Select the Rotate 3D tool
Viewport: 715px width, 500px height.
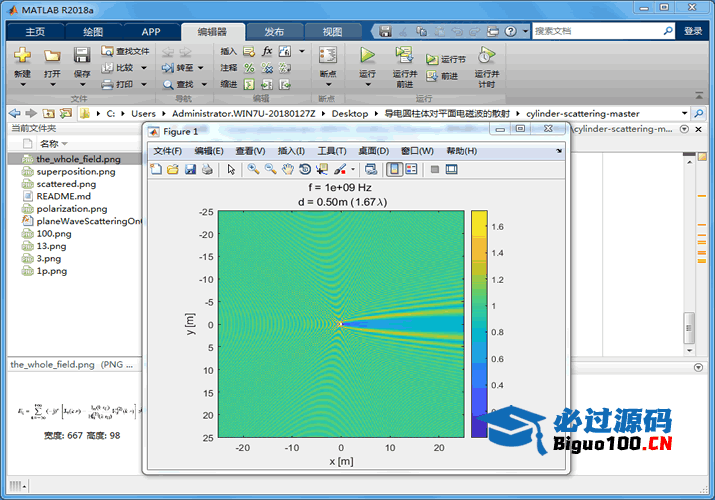305,170
